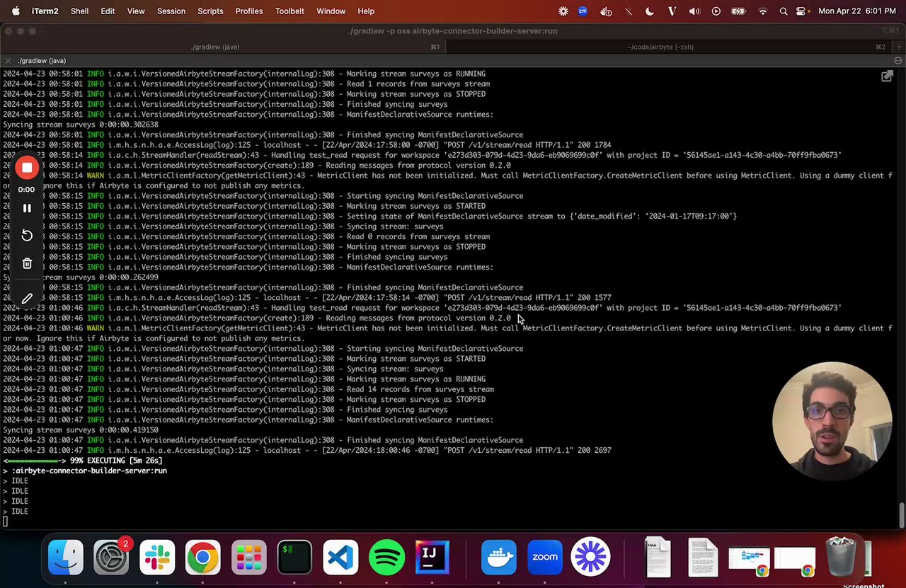906x588 pixels.
Task: Open the Window menu
Action: (x=331, y=11)
